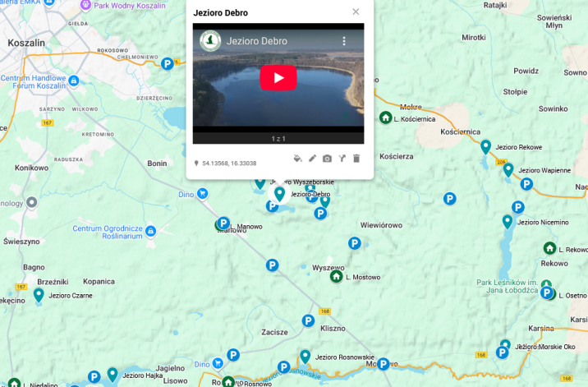Open the L. Kościernica house marker
Image resolution: width=588 pixels, height=387 pixels.
(x=385, y=117)
